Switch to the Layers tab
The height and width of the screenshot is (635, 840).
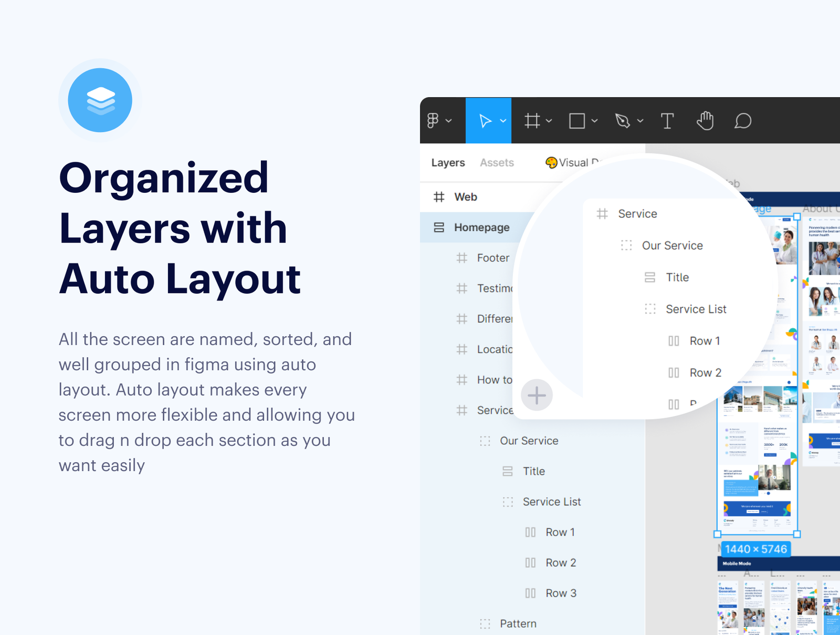pyautogui.click(x=448, y=163)
